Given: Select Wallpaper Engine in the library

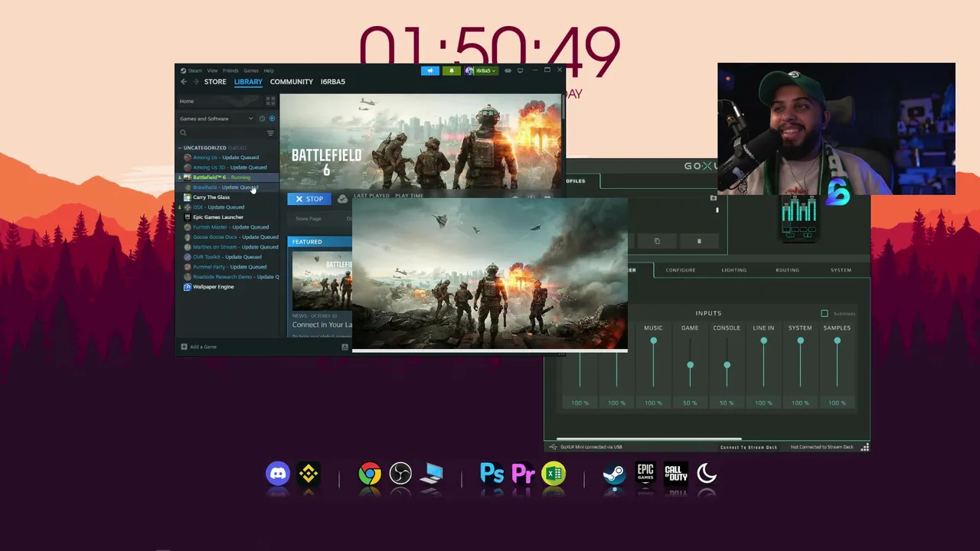Looking at the screenshot, I should point(214,287).
